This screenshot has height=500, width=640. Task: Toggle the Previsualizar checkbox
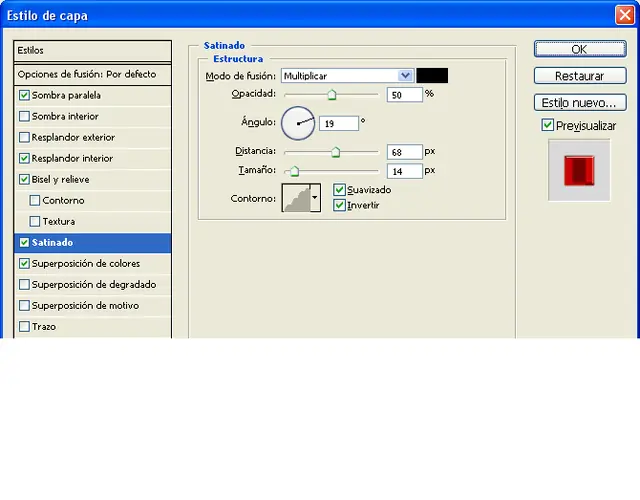(548, 125)
